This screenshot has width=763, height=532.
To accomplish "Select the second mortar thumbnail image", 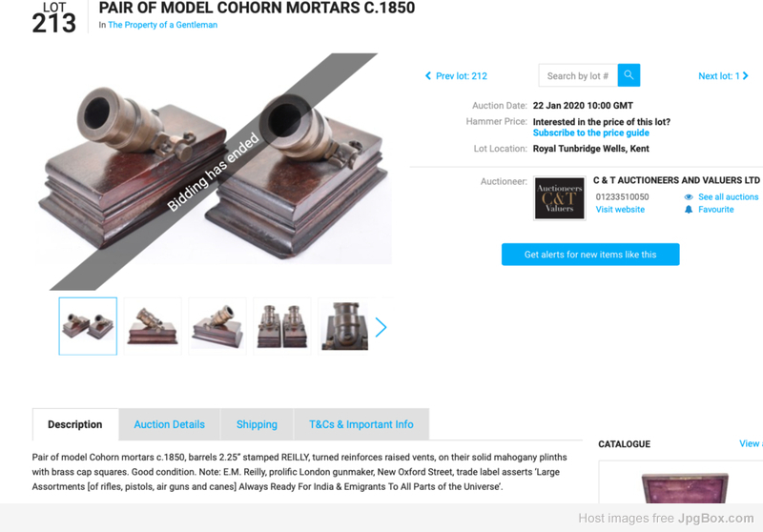I will 153,326.
